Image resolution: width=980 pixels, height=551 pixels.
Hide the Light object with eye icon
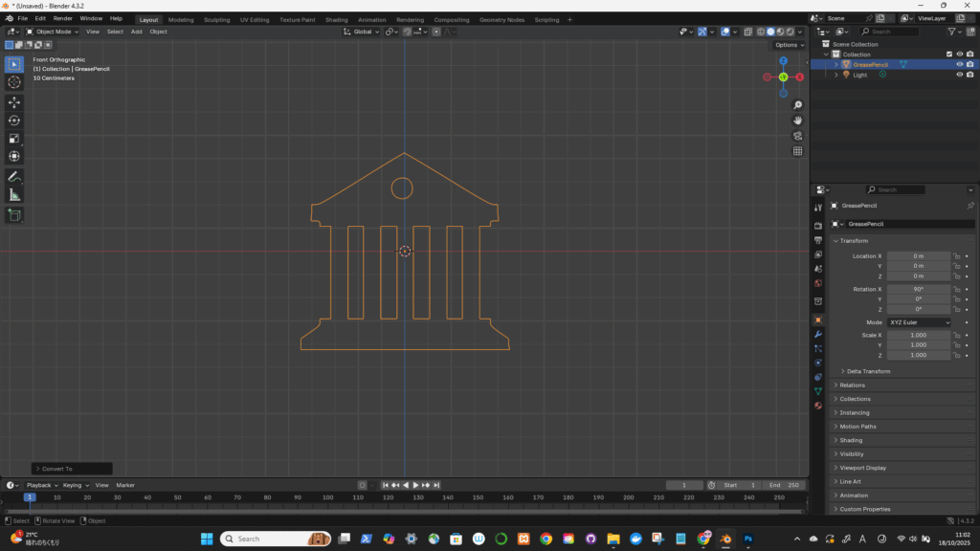pos(959,75)
